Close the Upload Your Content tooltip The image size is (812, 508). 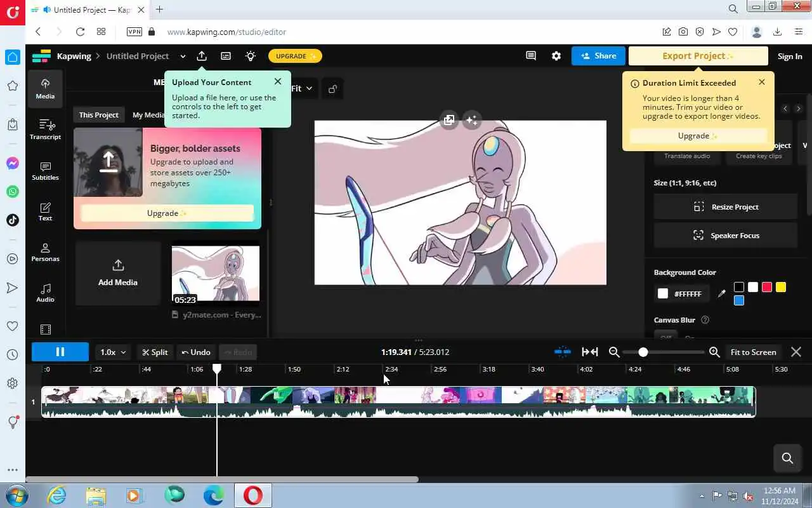[278, 81]
